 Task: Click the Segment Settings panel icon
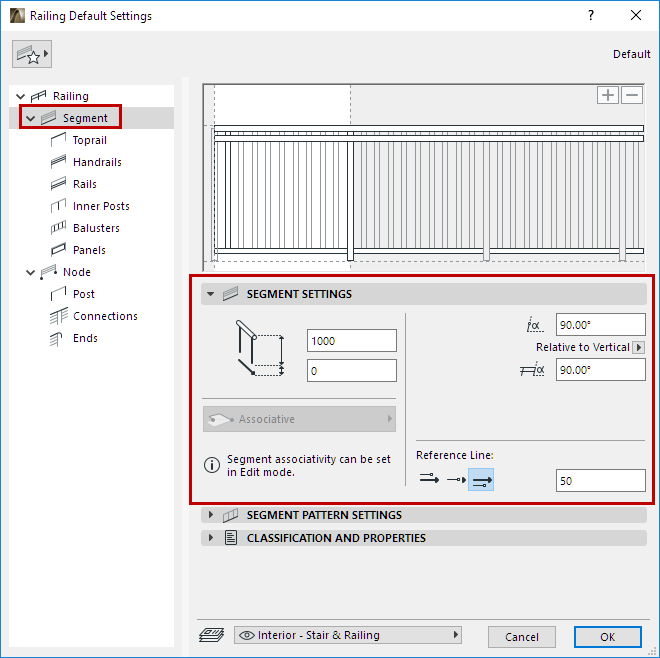[230, 294]
